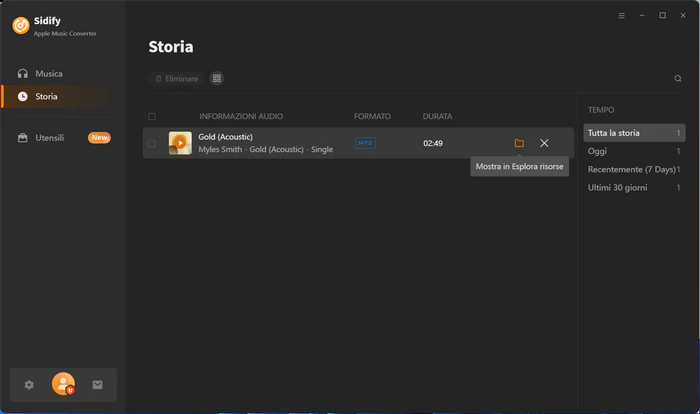Open the user profile avatar icon

(63, 384)
